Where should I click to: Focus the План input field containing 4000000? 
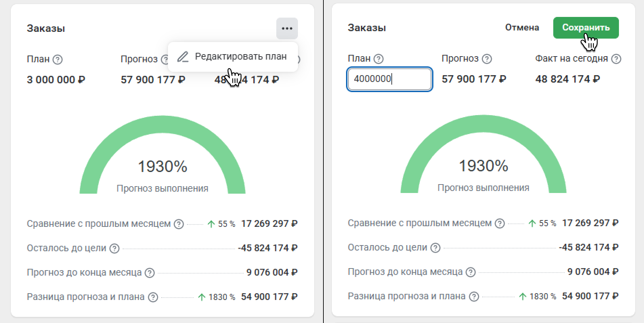click(x=389, y=79)
